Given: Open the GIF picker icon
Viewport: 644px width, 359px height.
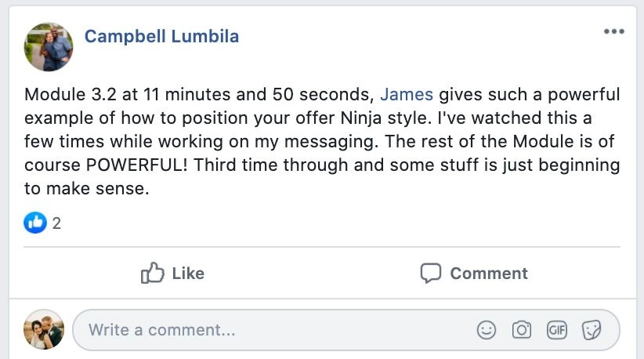Looking at the screenshot, I should (557, 330).
